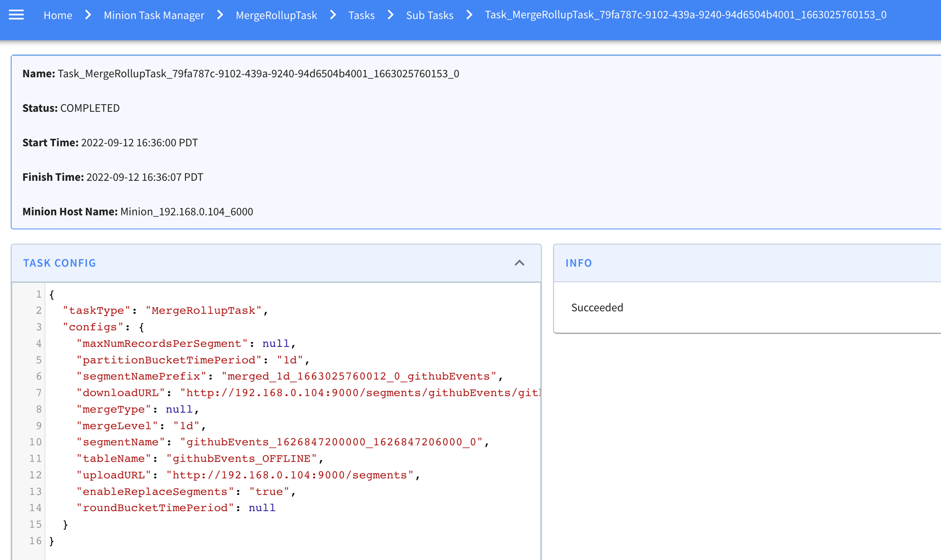Open Minion Task Manager breadcrumb
Viewport: 941px width, 560px height.
point(154,15)
